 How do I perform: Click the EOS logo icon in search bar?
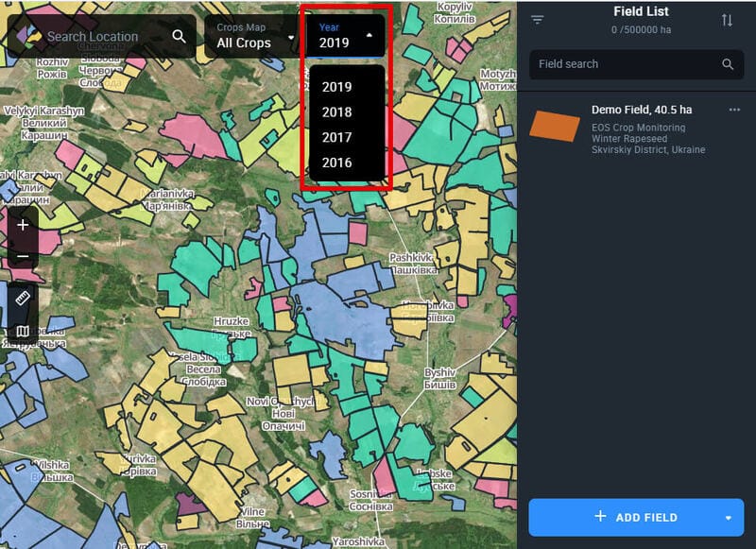(x=28, y=36)
